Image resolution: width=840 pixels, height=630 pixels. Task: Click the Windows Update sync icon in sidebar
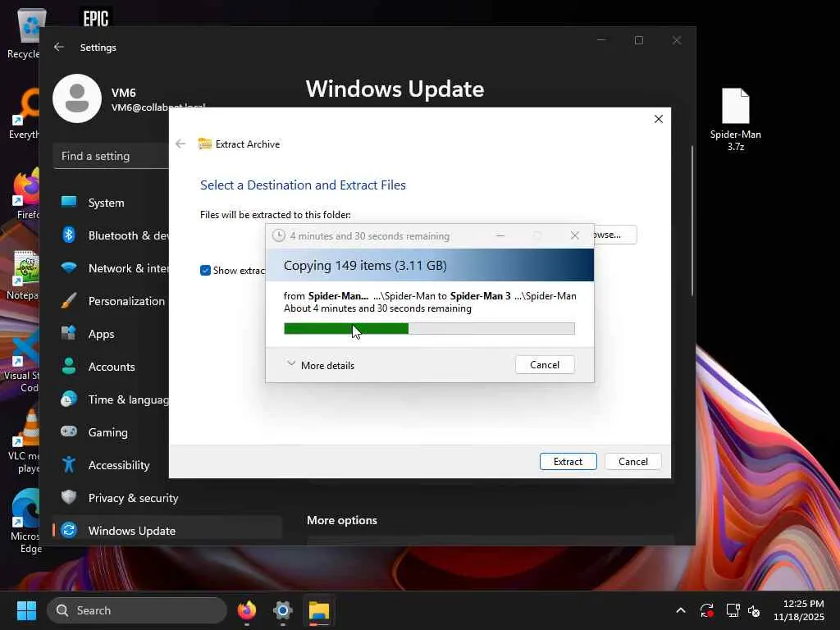pos(69,530)
